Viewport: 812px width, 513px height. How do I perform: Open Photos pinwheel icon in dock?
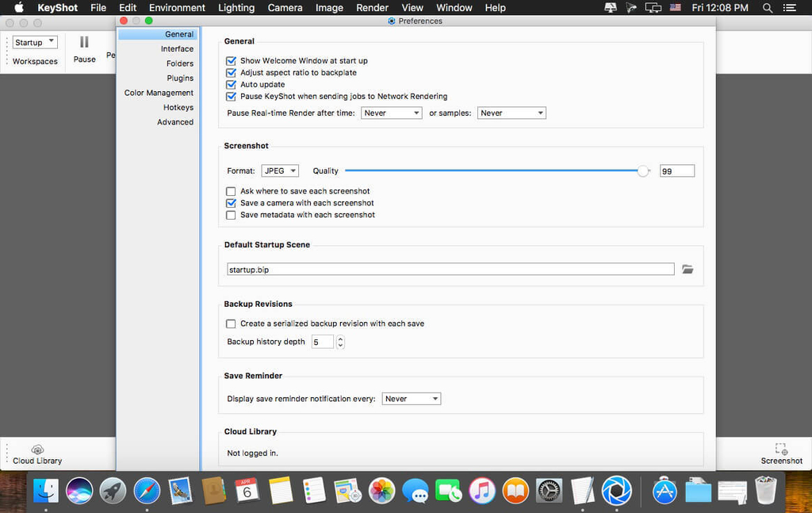(x=381, y=490)
